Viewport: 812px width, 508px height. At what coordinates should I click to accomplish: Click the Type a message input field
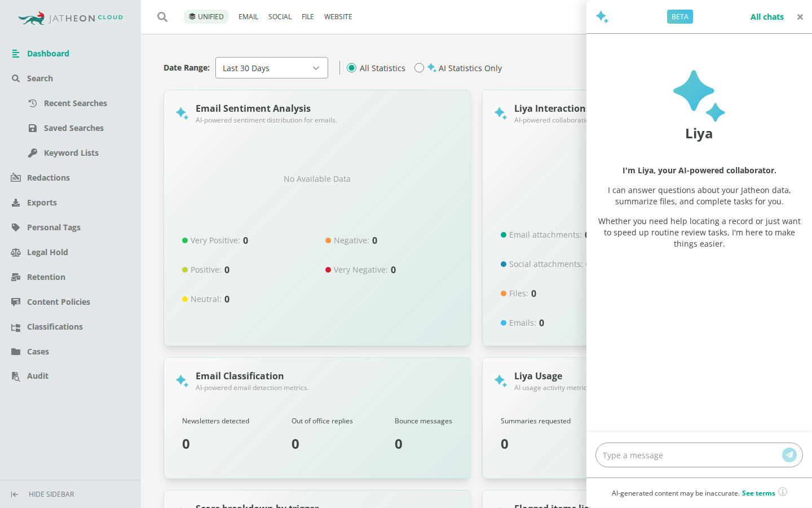tap(688, 455)
